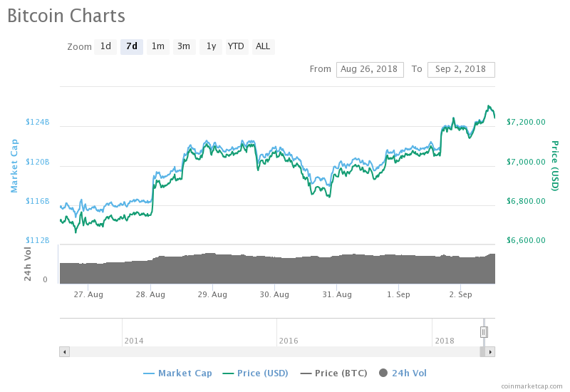Click the navigator left scroll arrow
Screen dimensions: 570x392
[64, 351]
